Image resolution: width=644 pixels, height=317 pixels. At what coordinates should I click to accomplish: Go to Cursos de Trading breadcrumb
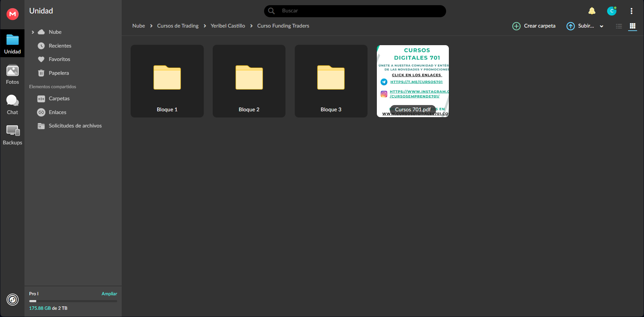pyautogui.click(x=178, y=26)
